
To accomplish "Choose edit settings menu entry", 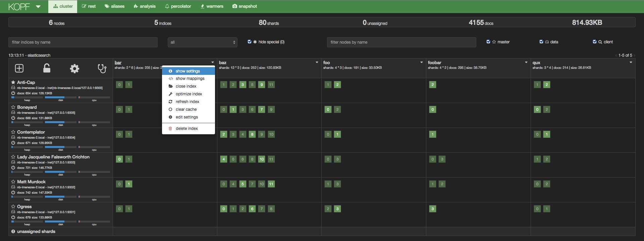I will 189,117.
